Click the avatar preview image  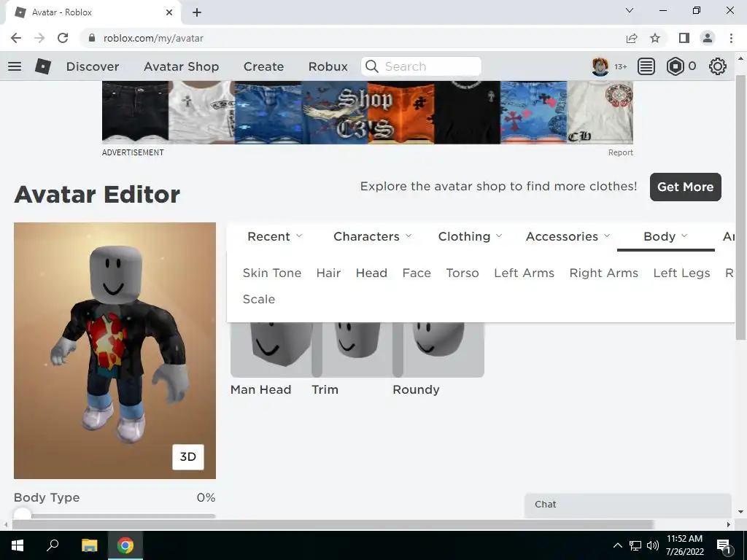[x=115, y=351]
